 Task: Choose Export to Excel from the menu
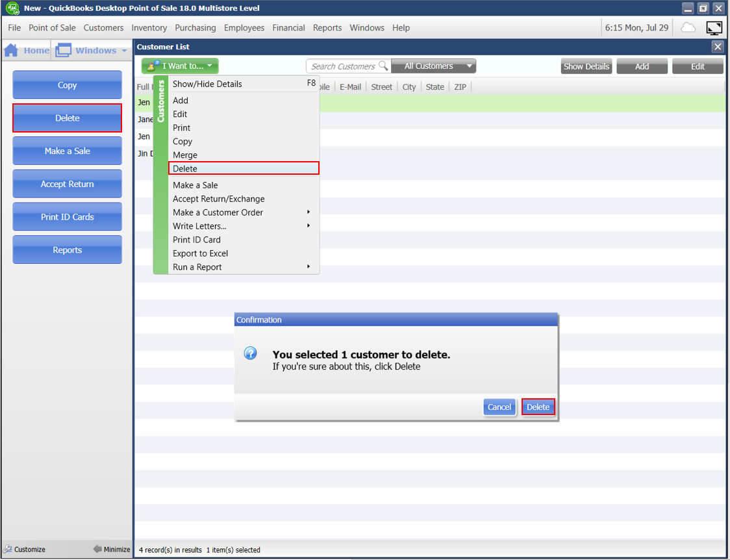pos(244,253)
